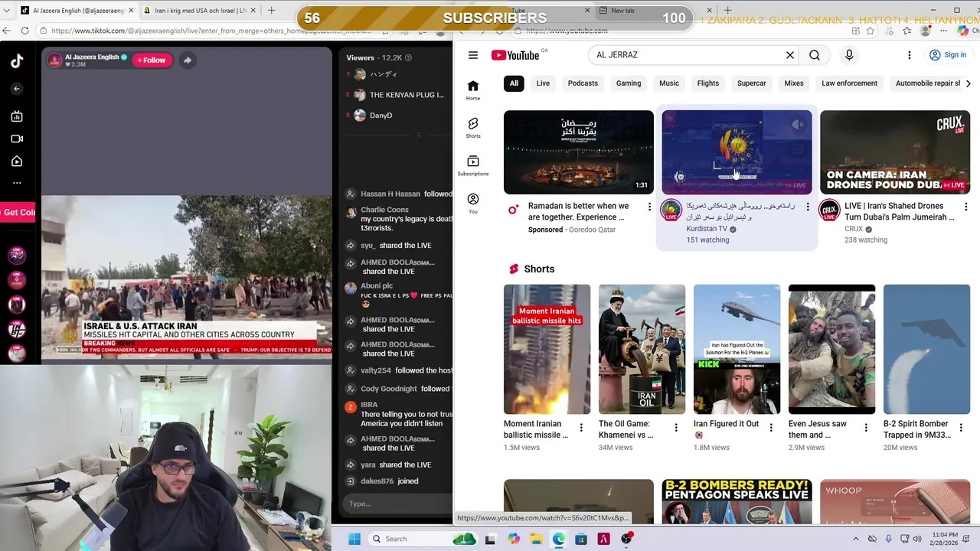
Task: Open Even Jesus saw them short thumbnail
Action: [831, 349]
